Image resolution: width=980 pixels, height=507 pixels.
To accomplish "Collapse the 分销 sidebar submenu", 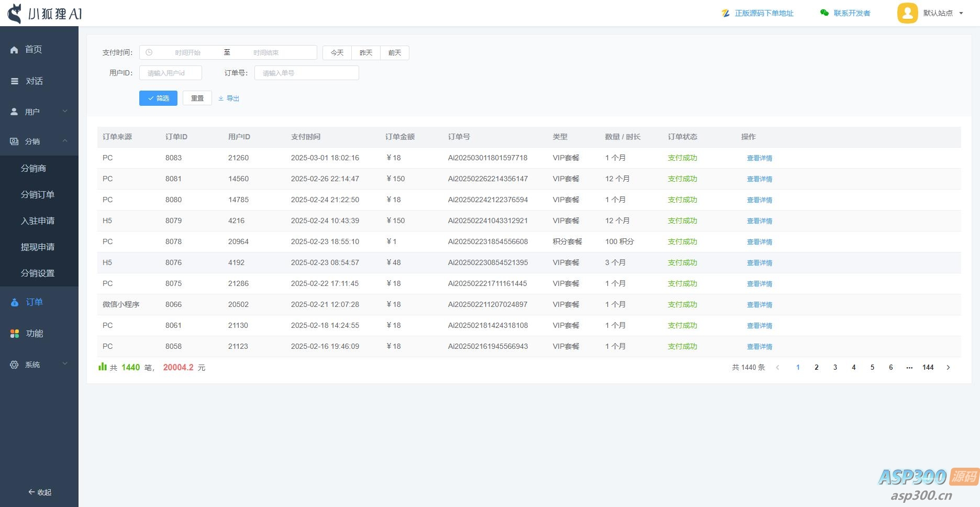I will tap(65, 141).
